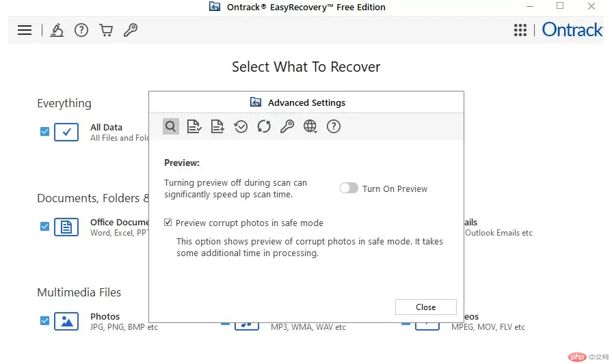Viewport: 612px width, 364px height.
Task: Open the update circular arrows tab
Action: (x=264, y=126)
